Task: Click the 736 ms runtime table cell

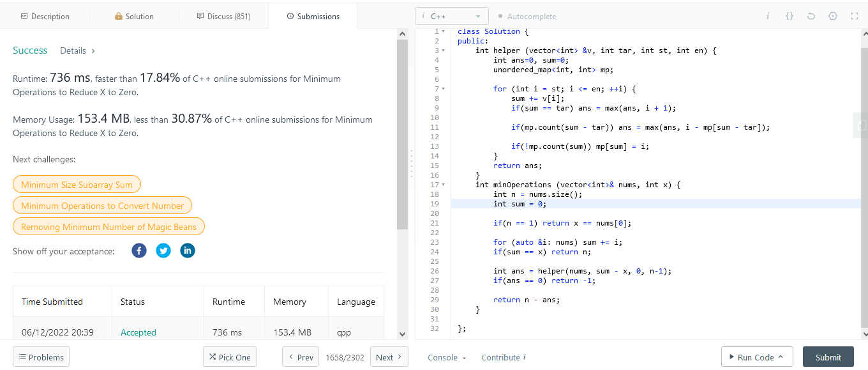Action: [x=227, y=332]
